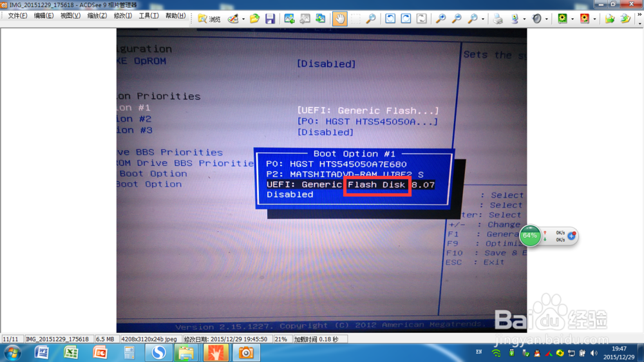The width and height of the screenshot is (644, 362).
Task: Click the set wallpaper icon
Action: 514,19
